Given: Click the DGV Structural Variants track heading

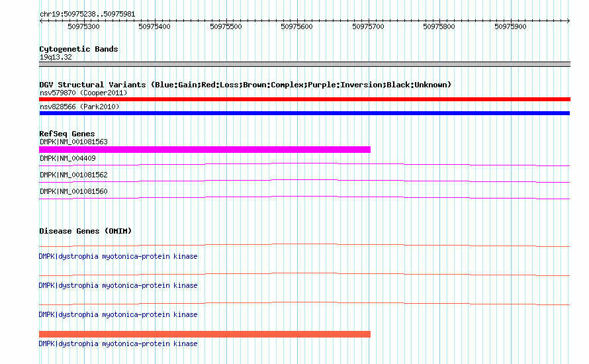Looking at the screenshot, I should [246, 85].
